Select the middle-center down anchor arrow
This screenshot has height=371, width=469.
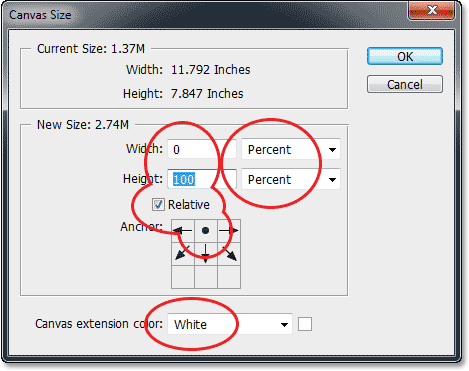(x=206, y=254)
